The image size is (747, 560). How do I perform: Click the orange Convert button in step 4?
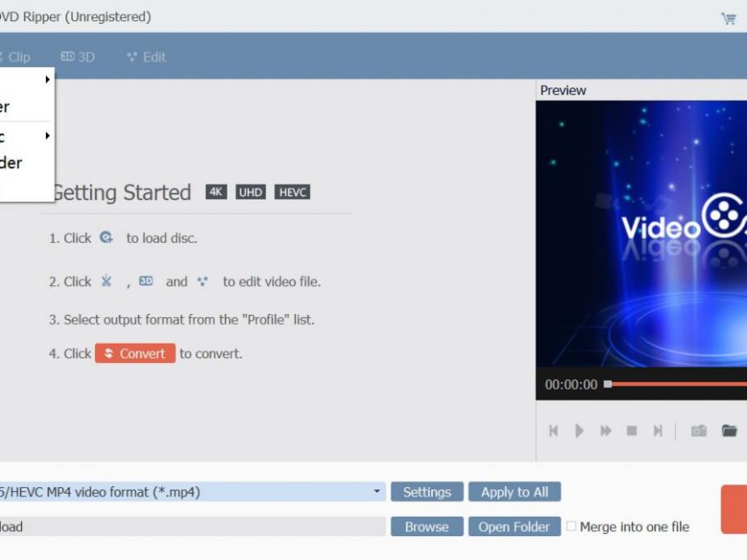pos(135,353)
